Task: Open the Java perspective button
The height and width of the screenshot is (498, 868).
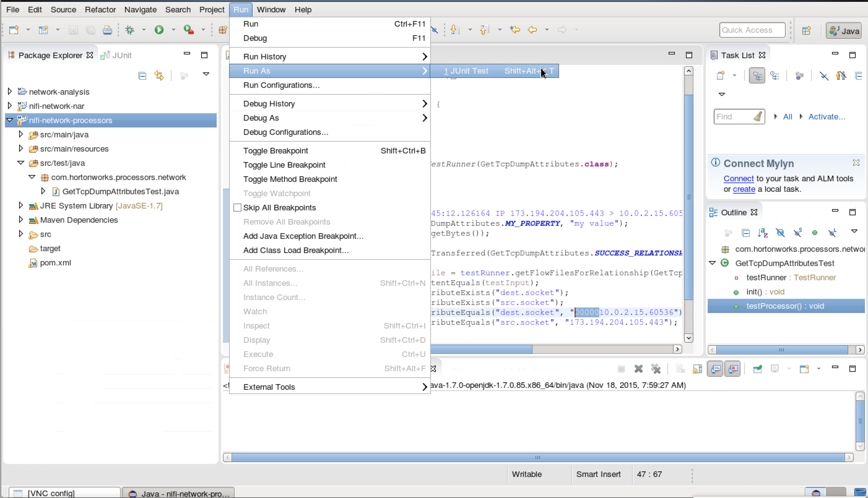Action: [844, 30]
